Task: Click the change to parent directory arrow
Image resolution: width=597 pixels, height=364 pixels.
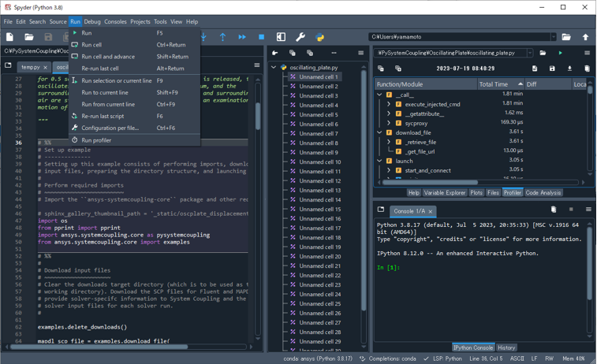Action: coord(585,37)
